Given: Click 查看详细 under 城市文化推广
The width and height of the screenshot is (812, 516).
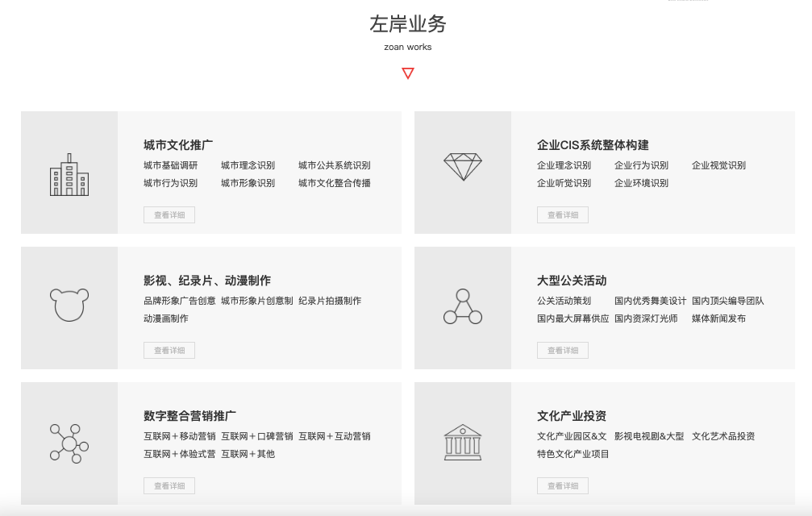Looking at the screenshot, I should pos(169,214).
